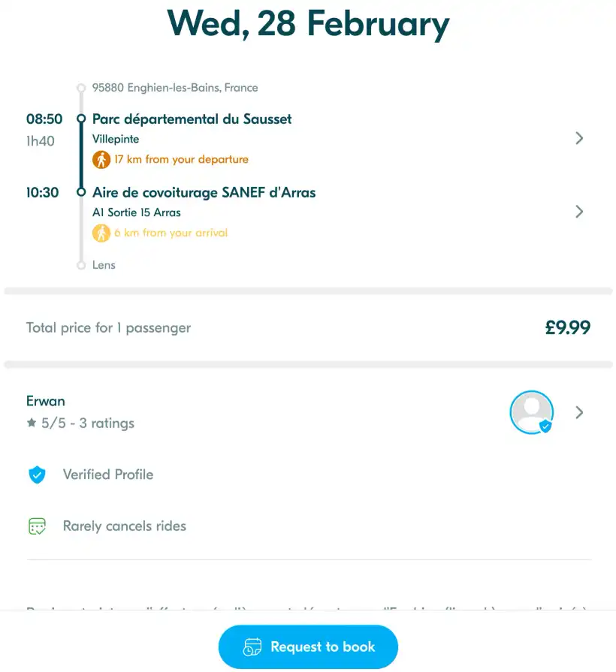Open the Parc départemental du Sausset stop
The width and height of the screenshot is (616, 672).
click(x=192, y=119)
